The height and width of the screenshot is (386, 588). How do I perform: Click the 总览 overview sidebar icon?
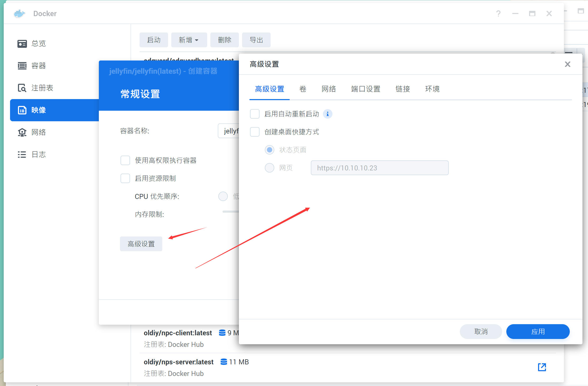coord(22,44)
